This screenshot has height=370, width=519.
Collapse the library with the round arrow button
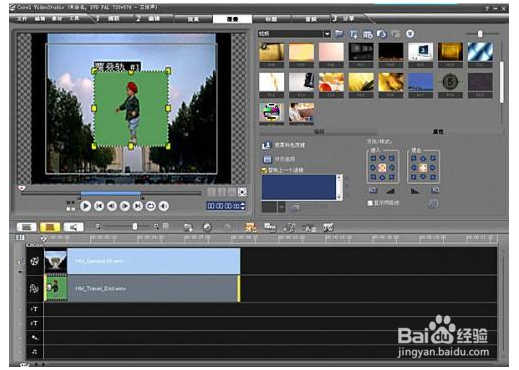[x=410, y=34]
